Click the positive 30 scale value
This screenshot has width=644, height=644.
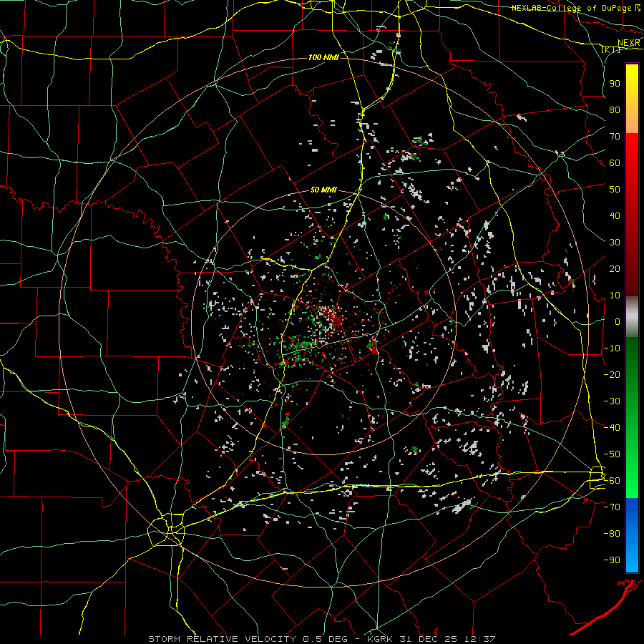(615, 243)
